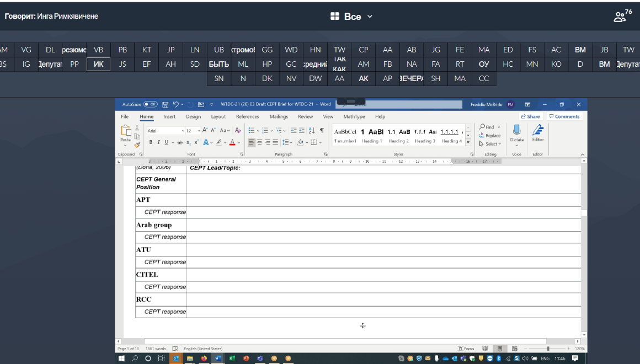Collapse the ribbon with the chevron
Viewport: 640px width, 364px height.
pos(583,154)
